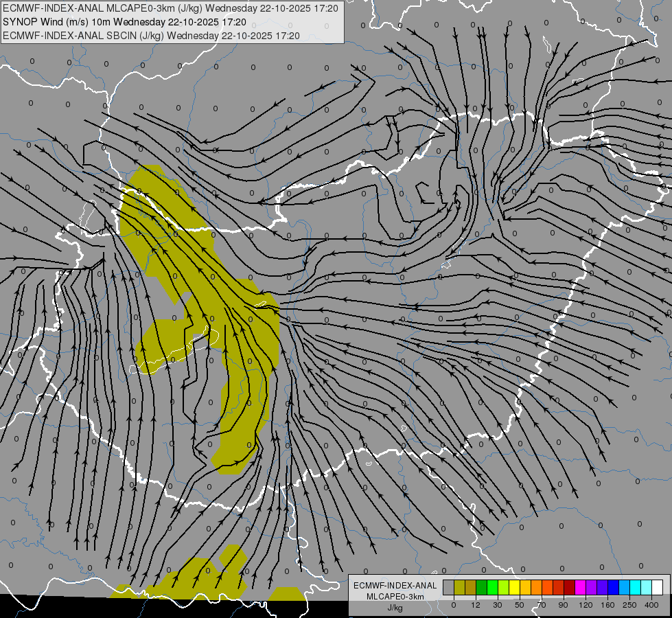Pick the cyan legend swatch
This screenshot has width=672, height=618.
(x=636, y=587)
